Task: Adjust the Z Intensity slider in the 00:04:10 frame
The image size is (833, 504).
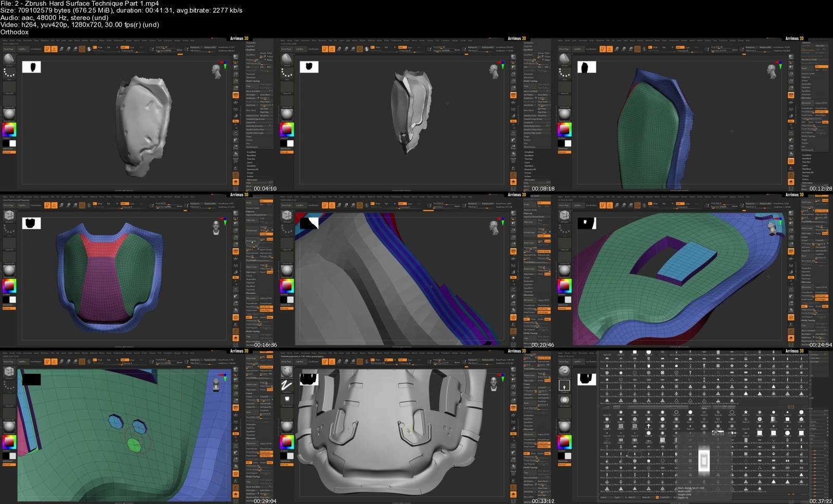Action: (x=133, y=51)
